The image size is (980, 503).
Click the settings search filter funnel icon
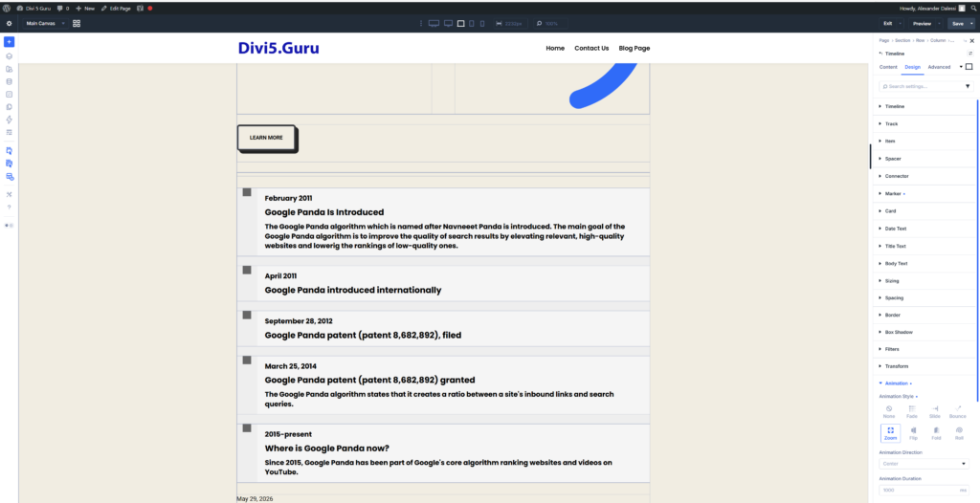(x=968, y=86)
